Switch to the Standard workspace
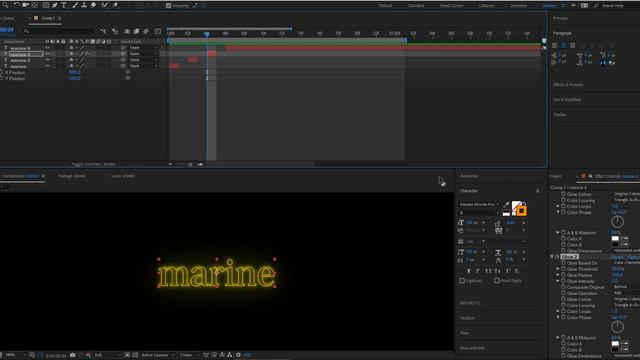This screenshot has width=640, height=360. tap(416, 6)
